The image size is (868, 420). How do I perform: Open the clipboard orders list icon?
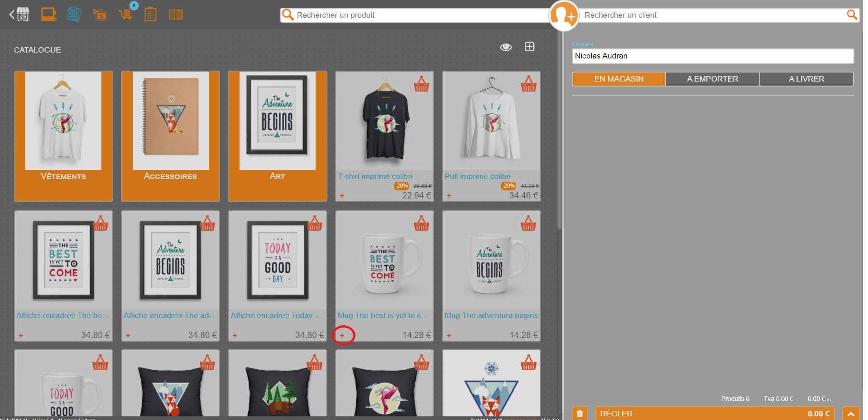pyautogui.click(x=150, y=14)
